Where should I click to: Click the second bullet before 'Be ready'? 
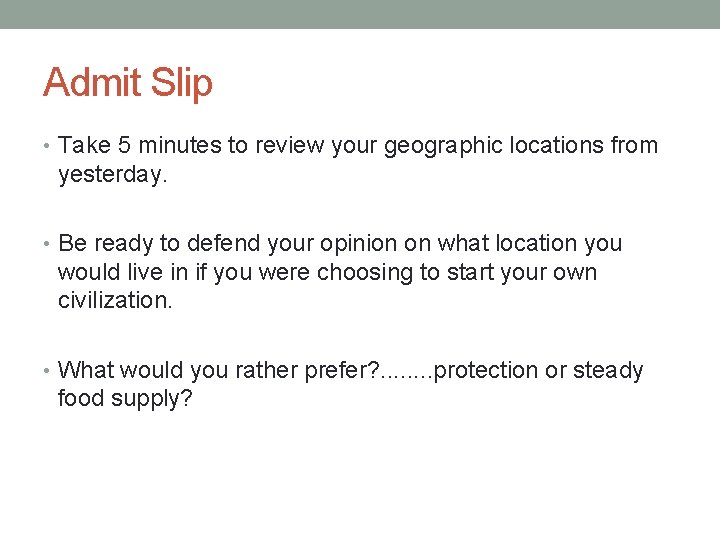pyautogui.click(x=48, y=244)
